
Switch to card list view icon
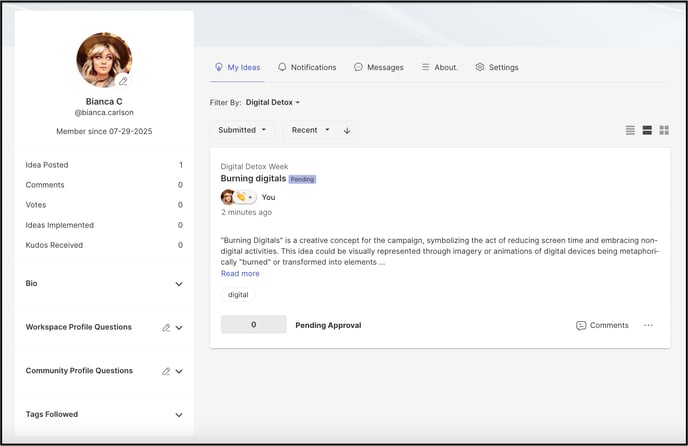647,130
